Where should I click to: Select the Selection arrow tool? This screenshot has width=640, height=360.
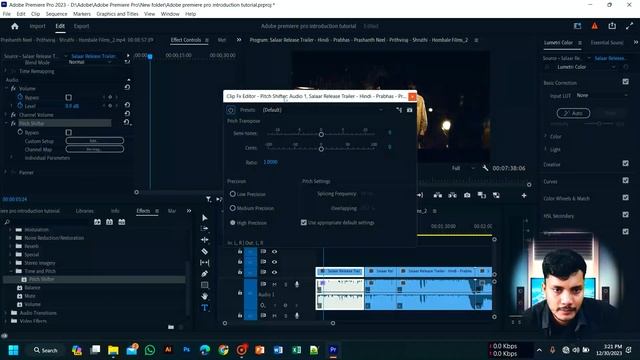point(204,218)
